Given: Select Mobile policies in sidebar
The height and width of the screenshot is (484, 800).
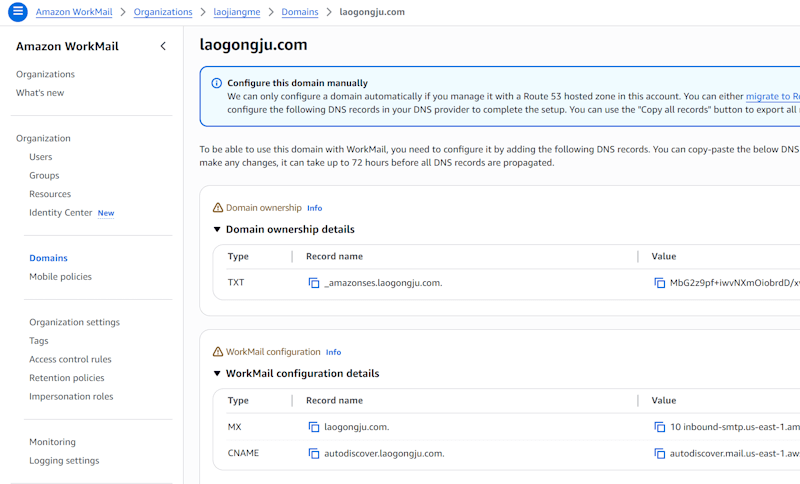Looking at the screenshot, I should point(60,277).
